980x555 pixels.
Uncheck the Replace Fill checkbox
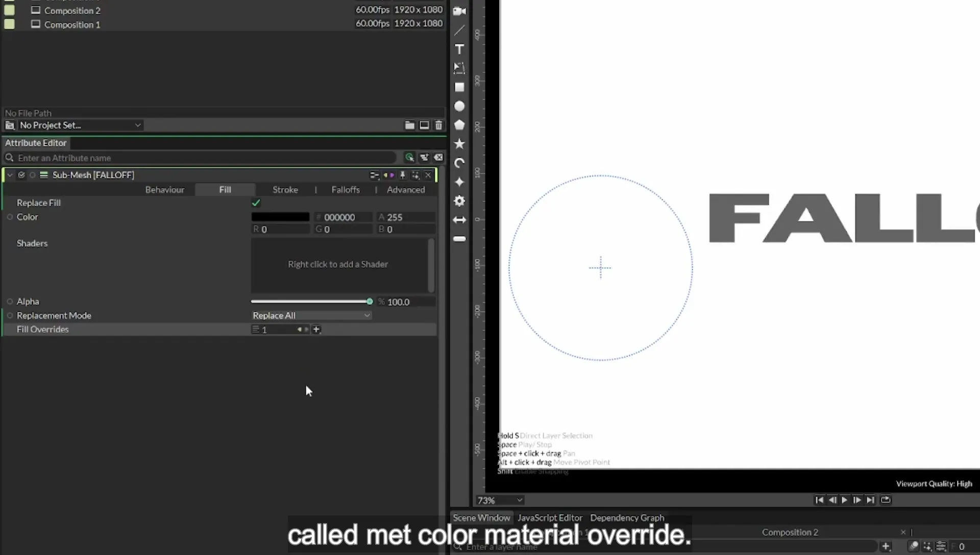[256, 203]
